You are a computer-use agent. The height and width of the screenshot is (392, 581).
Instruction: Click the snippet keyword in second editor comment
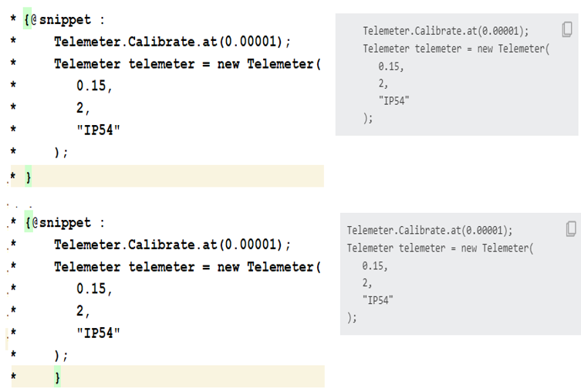(65, 222)
